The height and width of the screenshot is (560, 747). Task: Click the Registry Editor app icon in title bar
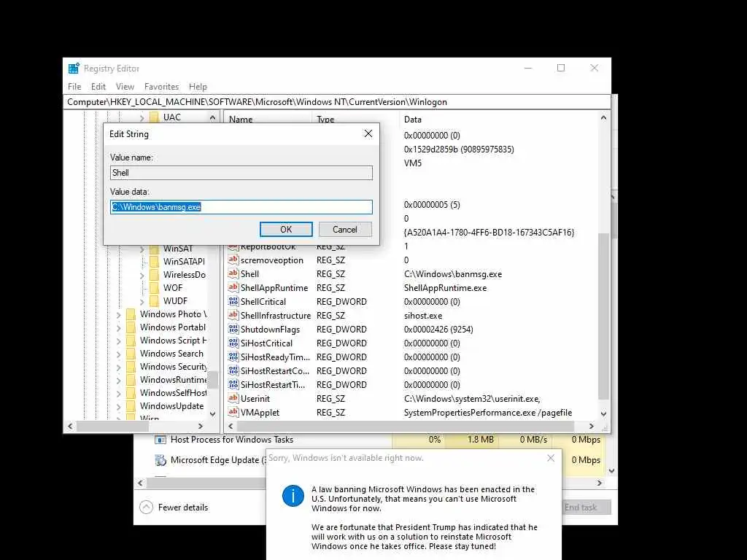point(74,68)
